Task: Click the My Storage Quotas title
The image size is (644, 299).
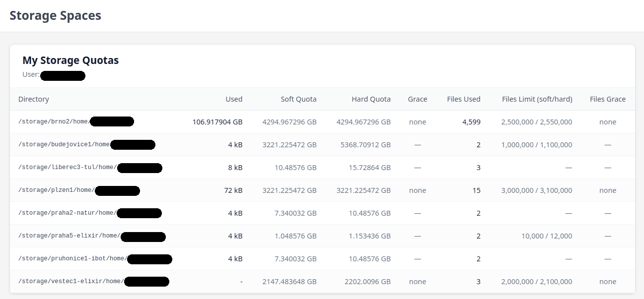Action: pos(71,60)
